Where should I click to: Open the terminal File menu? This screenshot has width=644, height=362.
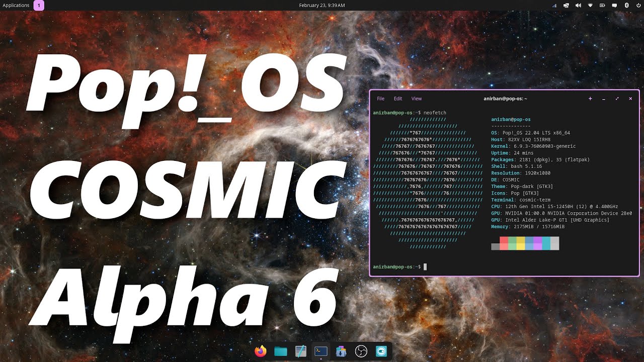tap(381, 99)
